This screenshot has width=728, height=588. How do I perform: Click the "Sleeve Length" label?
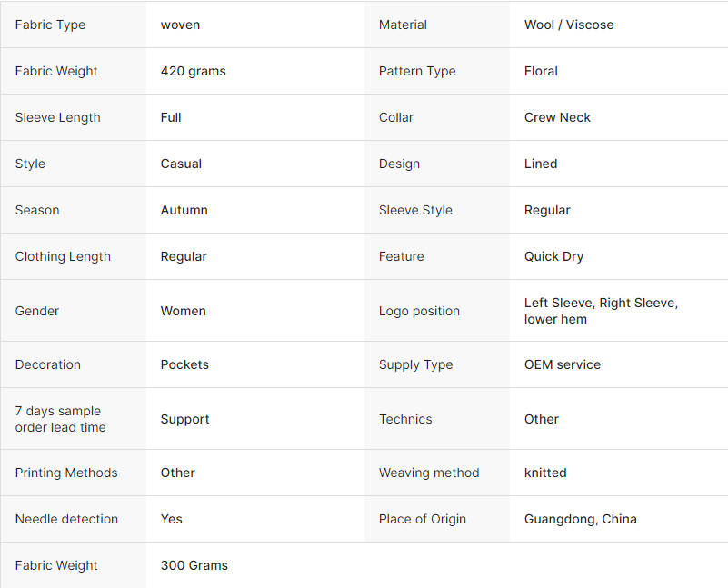pos(57,117)
